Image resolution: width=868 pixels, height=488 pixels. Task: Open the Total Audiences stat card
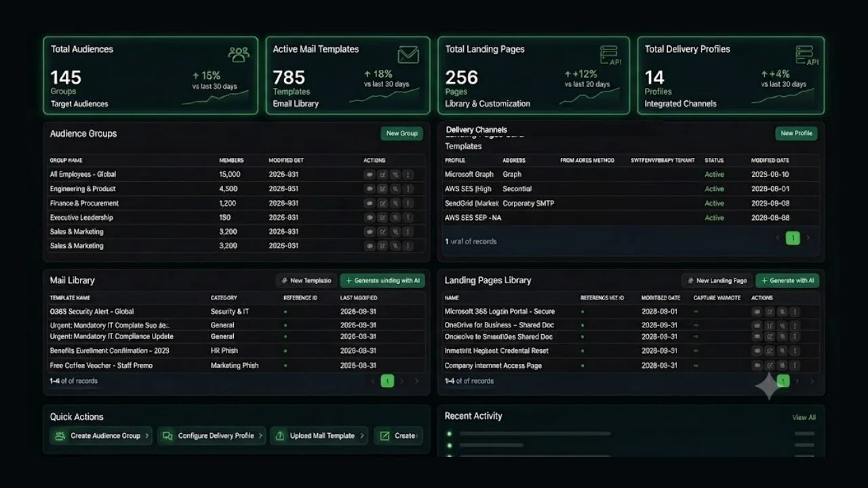tap(151, 75)
